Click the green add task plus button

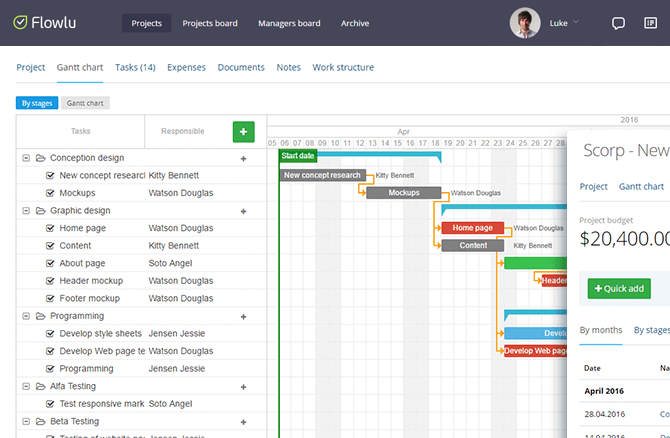point(244,132)
